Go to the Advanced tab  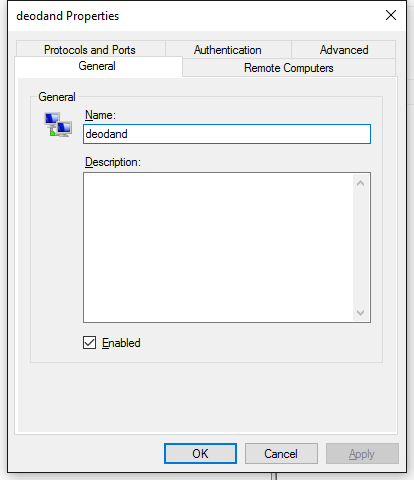pos(344,50)
